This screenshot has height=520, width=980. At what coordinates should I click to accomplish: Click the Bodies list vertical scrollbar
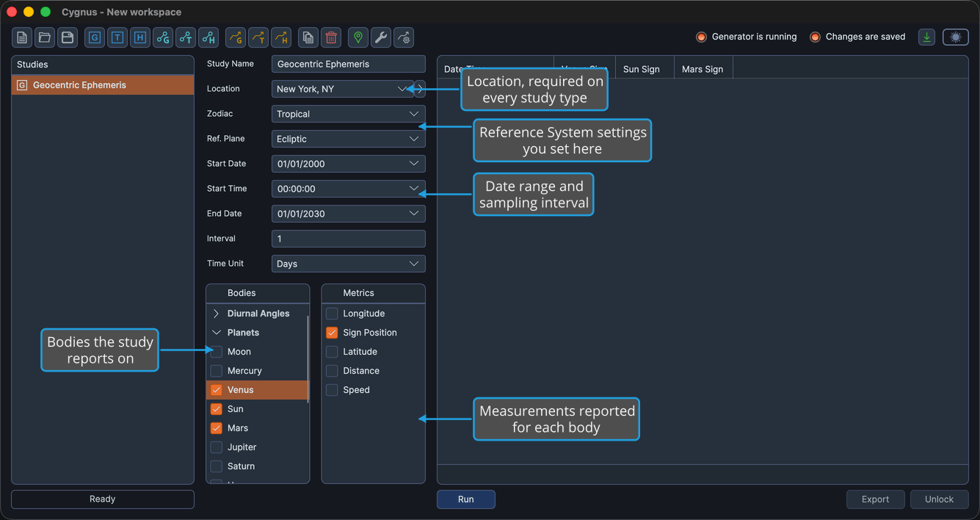tap(308, 359)
